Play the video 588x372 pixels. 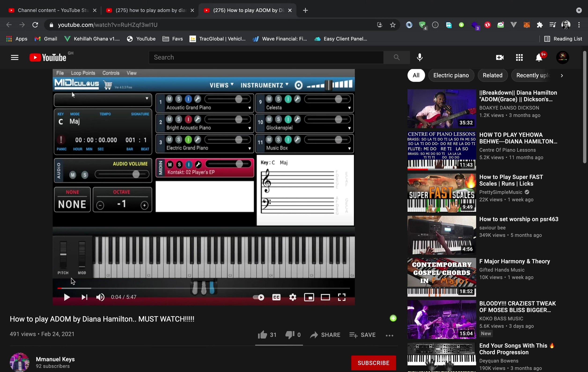click(66, 297)
